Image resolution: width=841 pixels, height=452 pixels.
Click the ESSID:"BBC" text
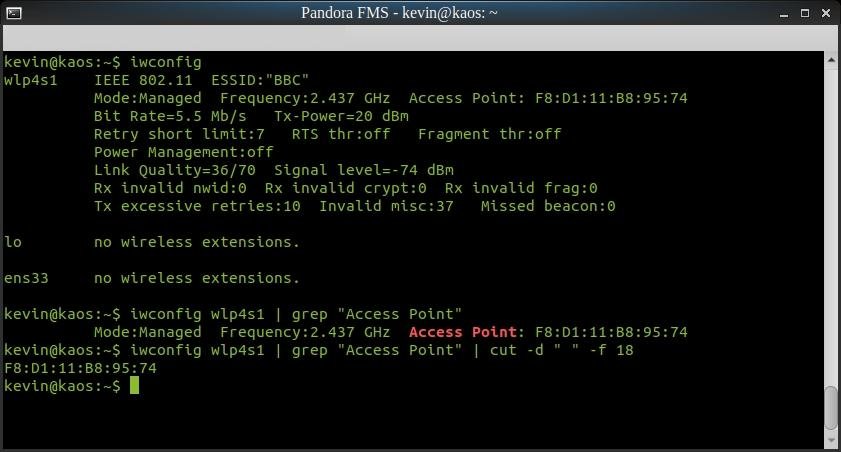coord(260,80)
